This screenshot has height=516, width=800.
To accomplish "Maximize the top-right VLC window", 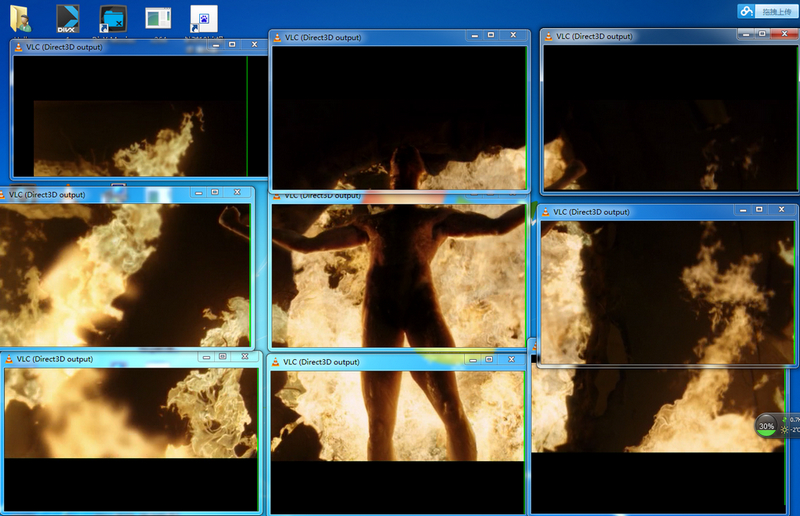I will click(762, 34).
